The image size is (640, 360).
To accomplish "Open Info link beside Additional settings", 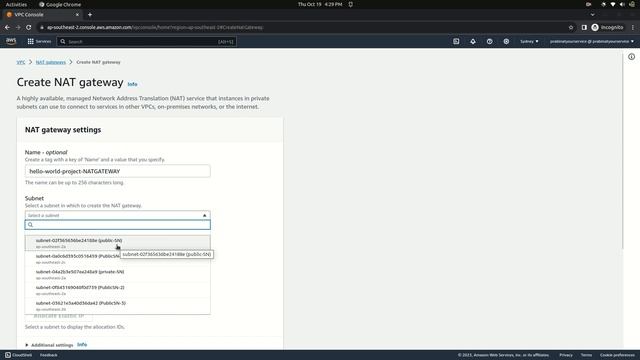I will (x=82, y=344).
